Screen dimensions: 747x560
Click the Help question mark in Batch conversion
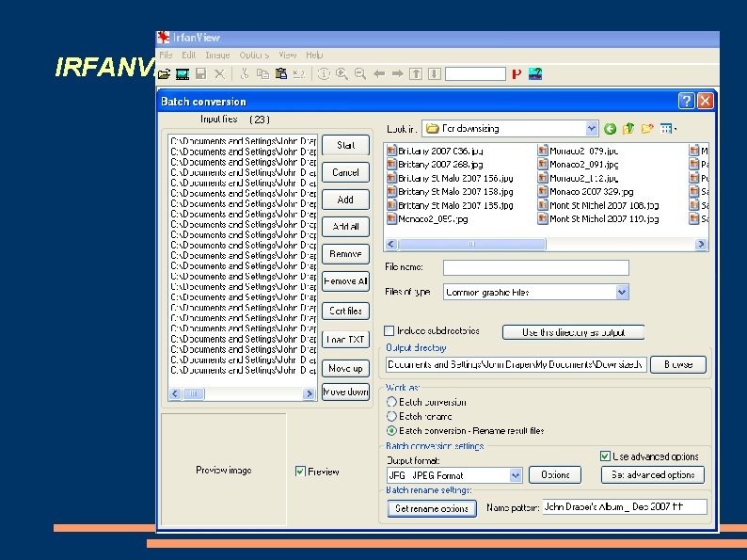click(x=686, y=101)
